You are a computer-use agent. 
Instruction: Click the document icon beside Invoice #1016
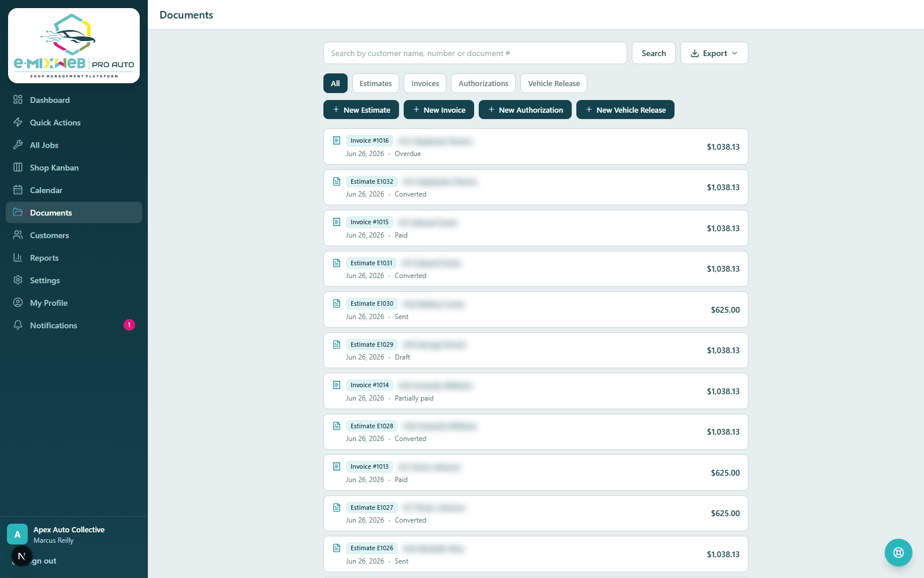(337, 140)
